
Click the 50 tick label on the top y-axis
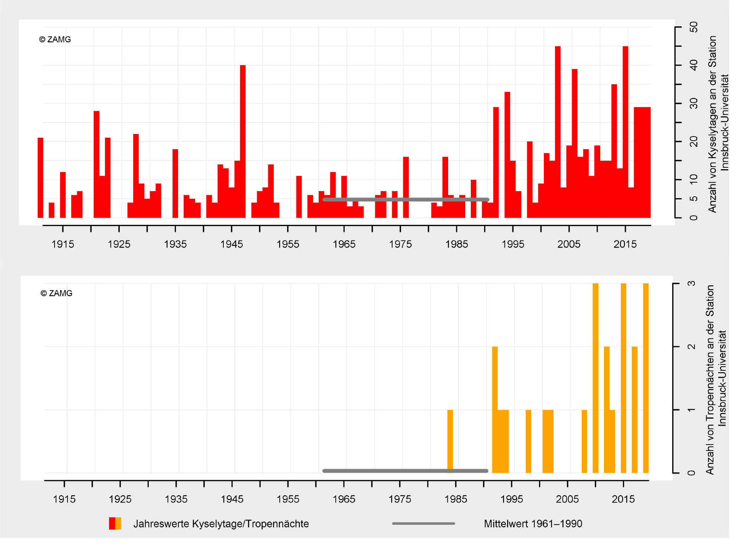coord(693,27)
